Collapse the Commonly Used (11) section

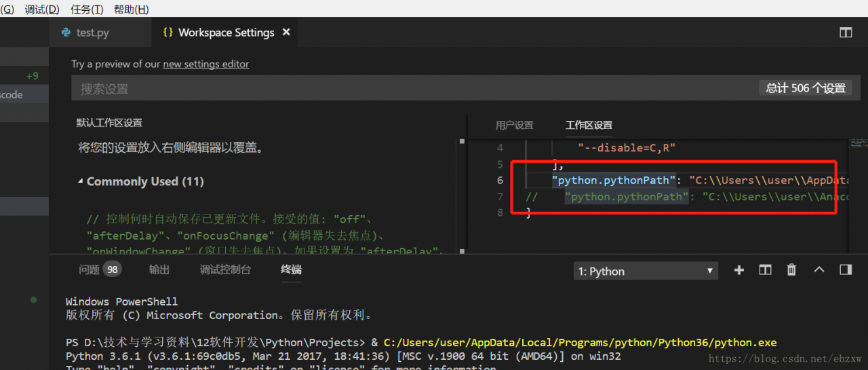141,181
